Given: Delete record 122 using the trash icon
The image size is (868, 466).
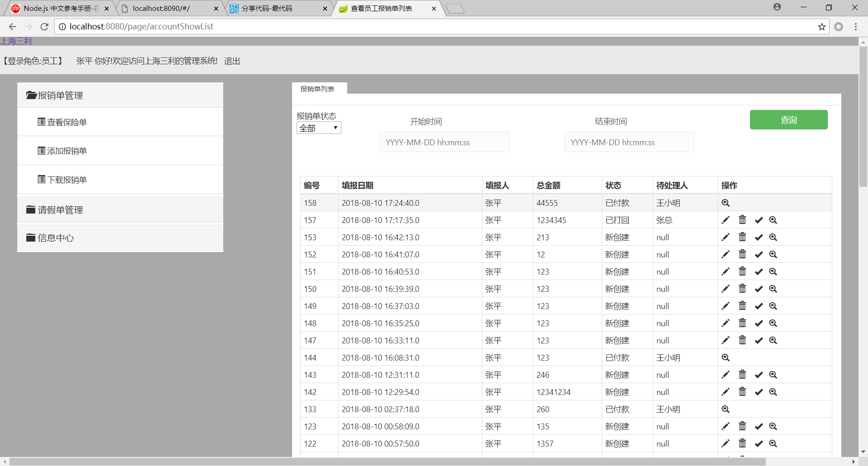Looking at the screenshot, I should [742, 443].
